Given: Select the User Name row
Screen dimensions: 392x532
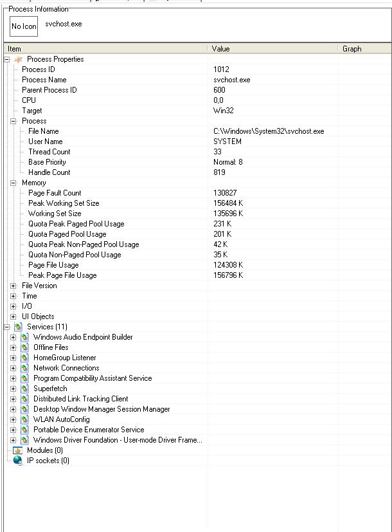Looking at the screenshot, I should point(197,142).
